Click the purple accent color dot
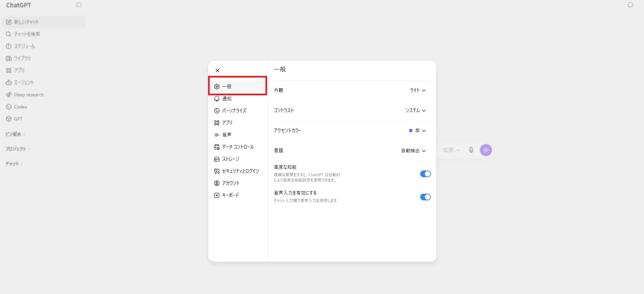Screen dimensions: 644x294 click(410, 131)
